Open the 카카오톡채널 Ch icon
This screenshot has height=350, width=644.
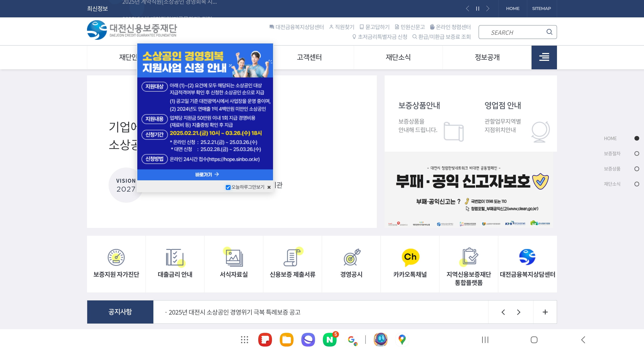pyautogui.click(x=410, y=257)
